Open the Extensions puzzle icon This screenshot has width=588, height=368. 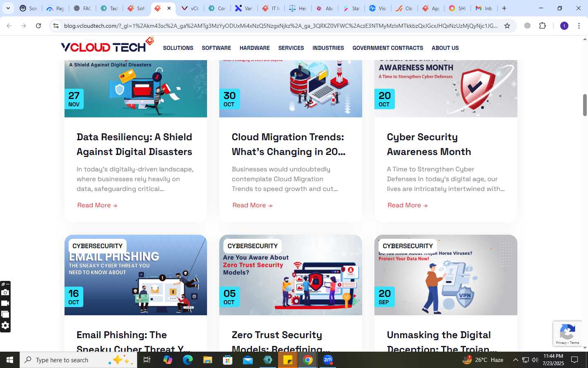pos(542,26)
